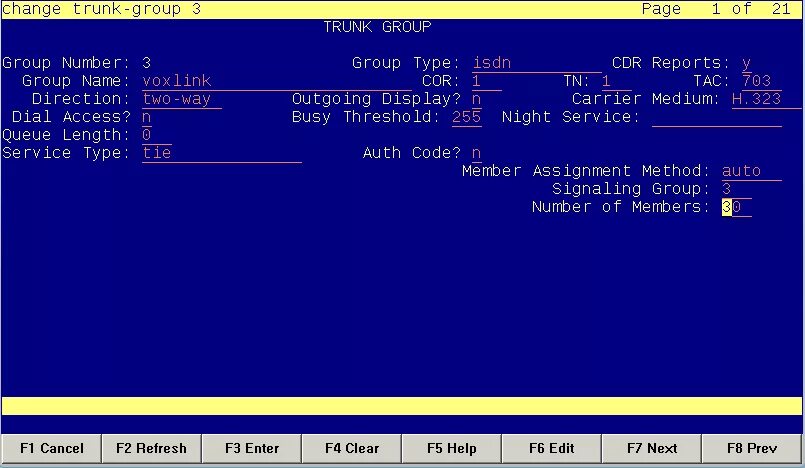805x468 pixels.
Task: Select the COR field value 1
Action: [487, 81]
